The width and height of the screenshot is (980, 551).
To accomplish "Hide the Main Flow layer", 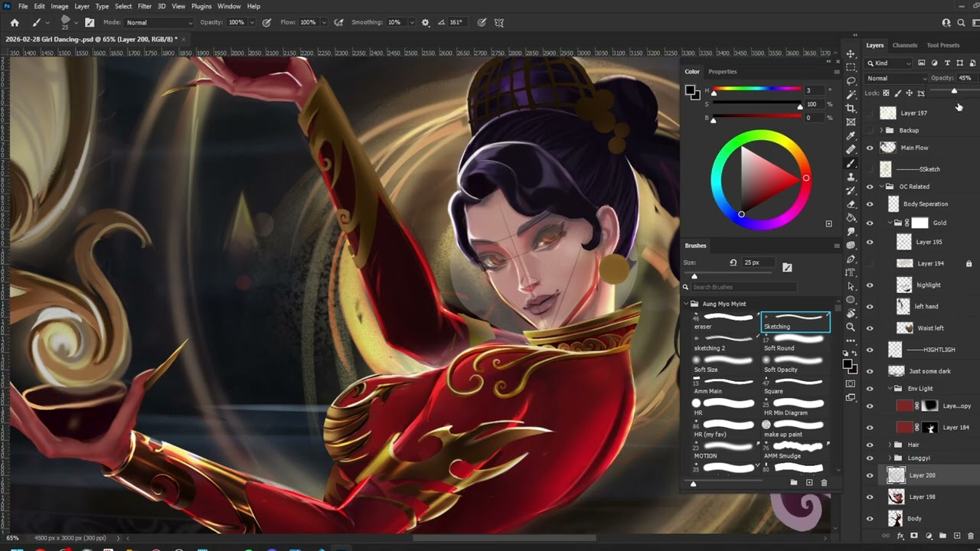I will (869, 148).
